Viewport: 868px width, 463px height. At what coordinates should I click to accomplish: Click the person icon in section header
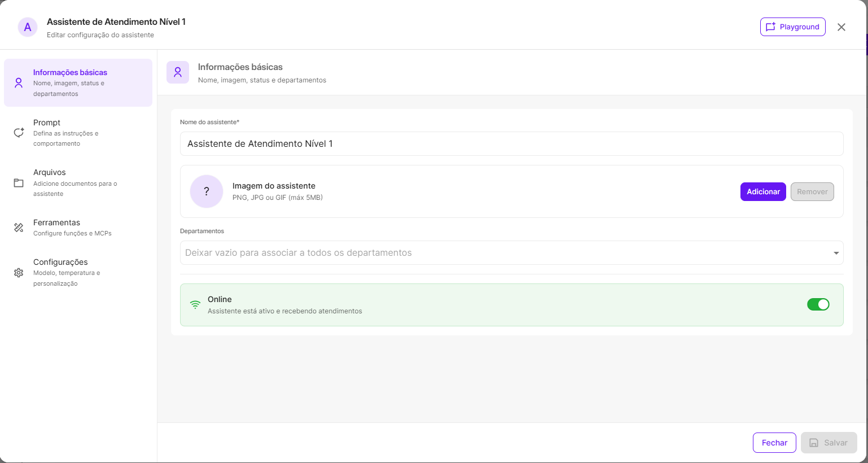(178, 72)
